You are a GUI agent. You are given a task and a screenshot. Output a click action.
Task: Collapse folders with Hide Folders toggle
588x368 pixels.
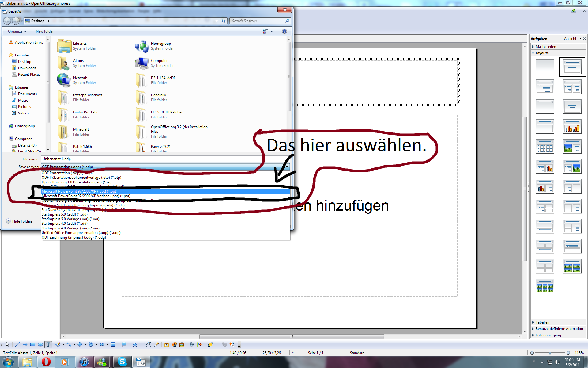[x=19, y=221]
